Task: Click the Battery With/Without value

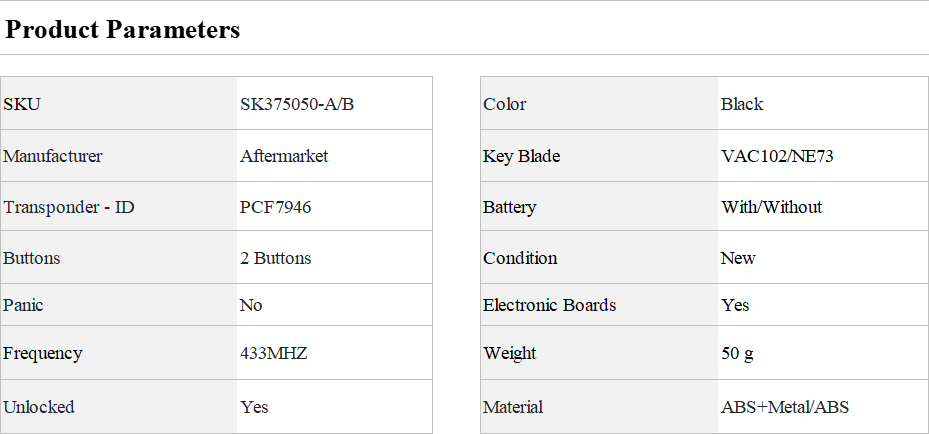Action: coord(771,207)
